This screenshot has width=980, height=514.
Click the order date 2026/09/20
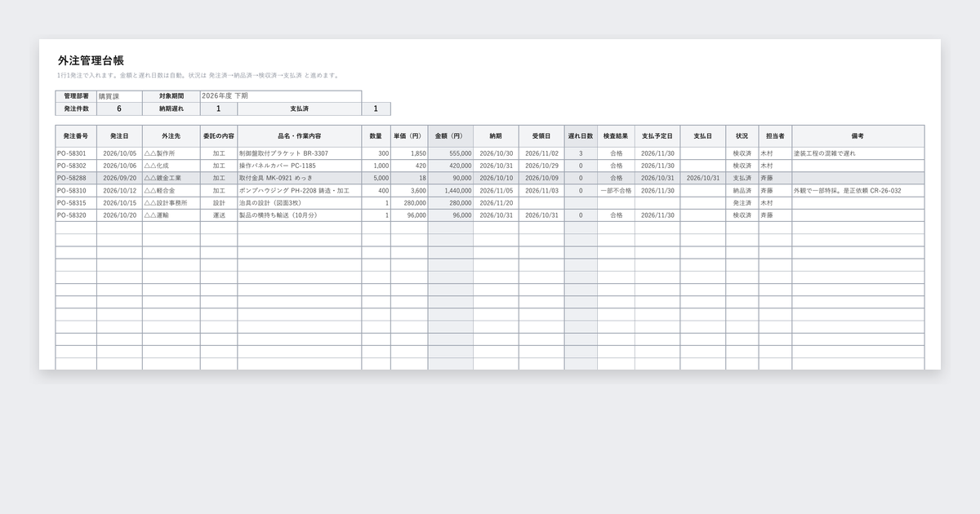pos(119,178)
